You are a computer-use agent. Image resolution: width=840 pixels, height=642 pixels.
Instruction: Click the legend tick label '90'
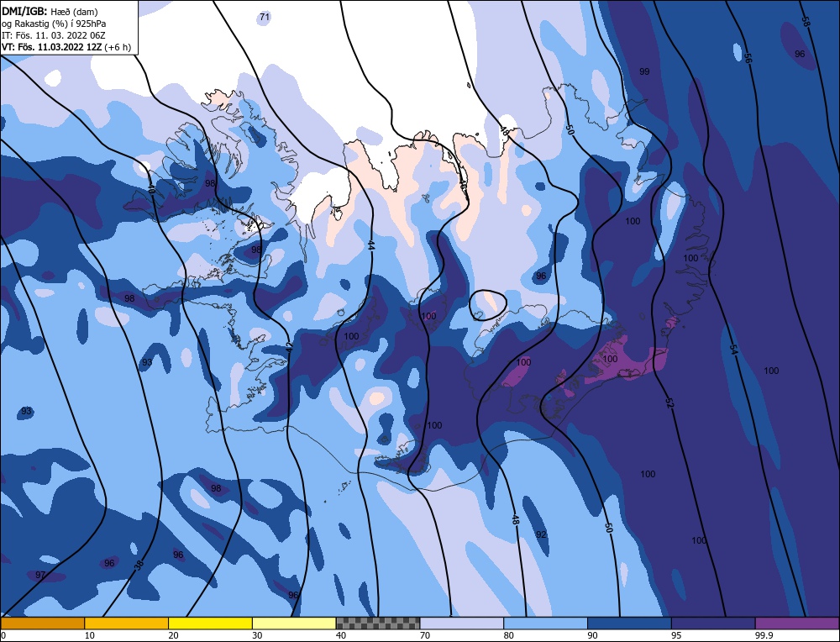point(592,636)
